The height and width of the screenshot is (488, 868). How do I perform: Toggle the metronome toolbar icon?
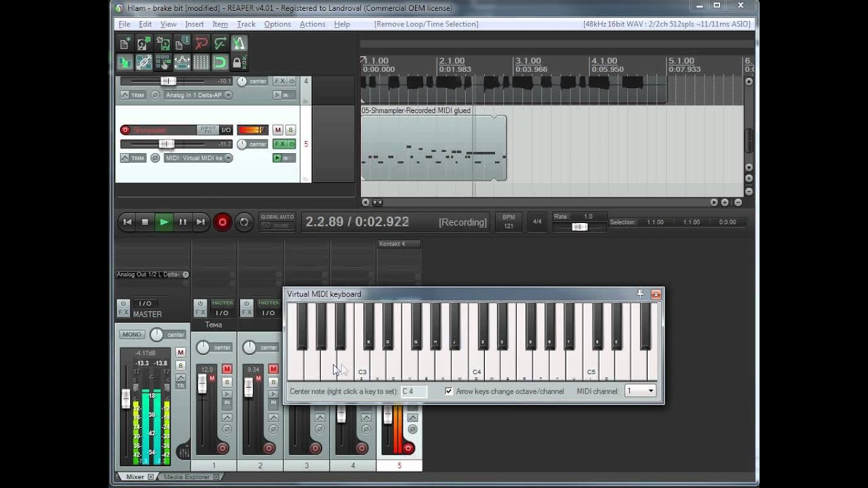click(x=239, y=43)
